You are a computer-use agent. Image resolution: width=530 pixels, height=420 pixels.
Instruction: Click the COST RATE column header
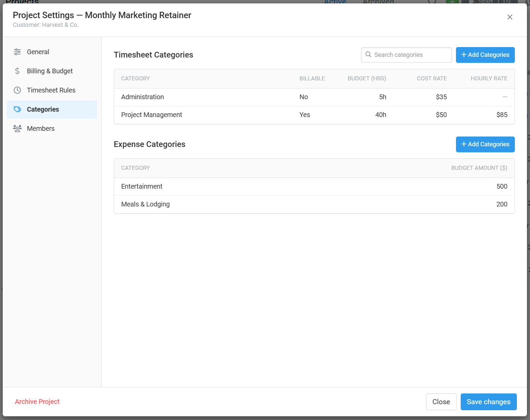pyautogui.click(x=432, y=78)
